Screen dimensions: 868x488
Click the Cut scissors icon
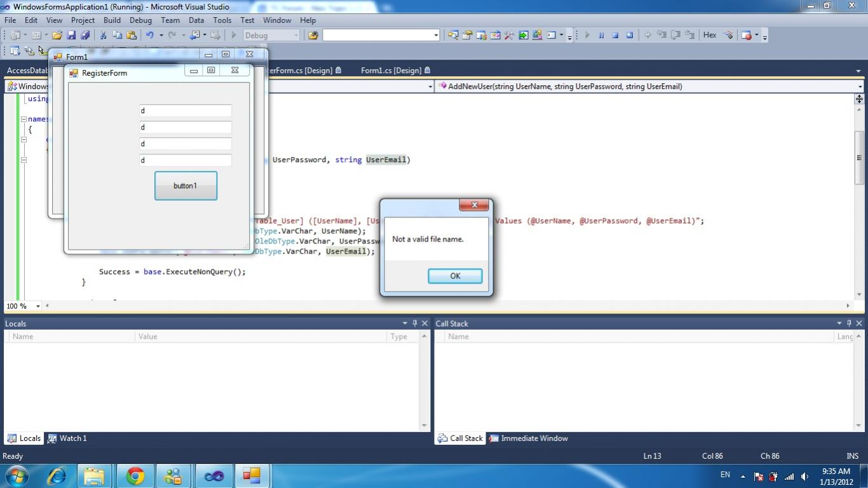[103, 36]
